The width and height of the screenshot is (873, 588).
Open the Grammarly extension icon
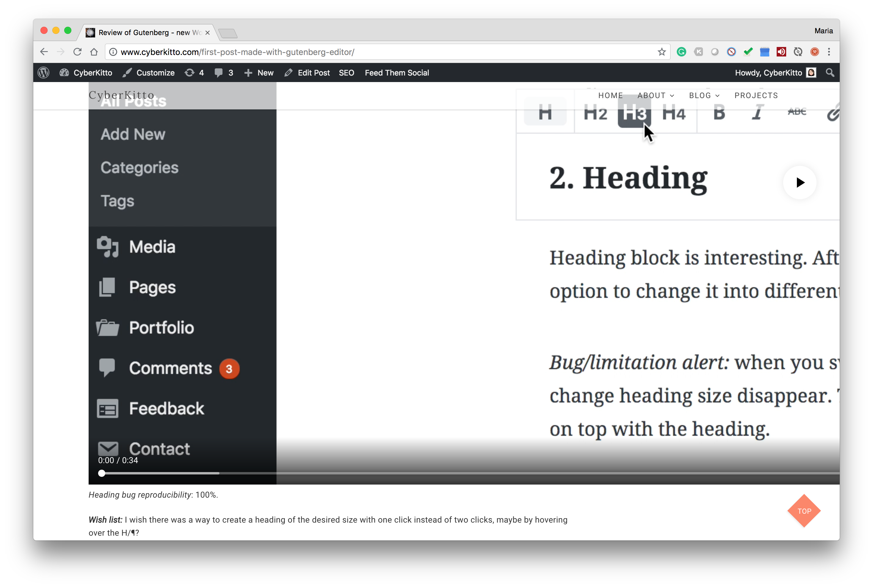[x=682, y=52]
